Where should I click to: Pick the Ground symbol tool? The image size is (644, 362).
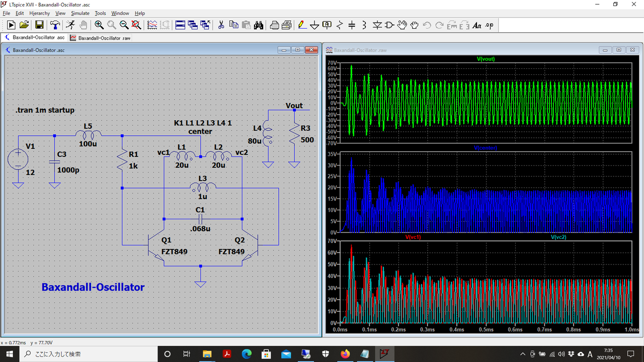point(315,25)
